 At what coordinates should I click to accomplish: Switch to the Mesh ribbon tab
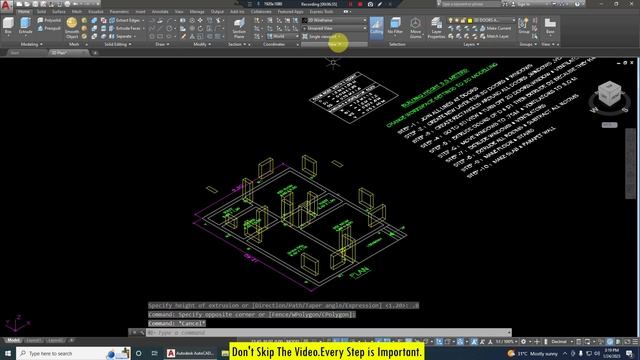77,11
